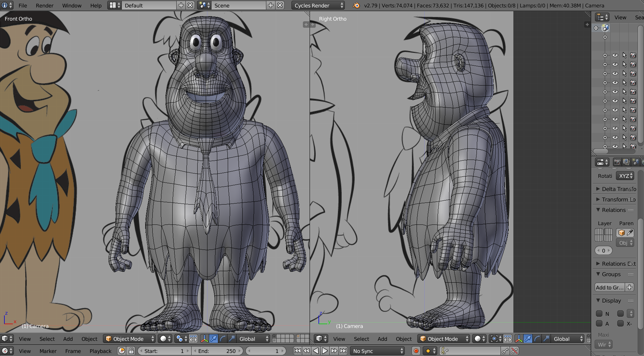Open the Help menu

click(x=96, y=5)
